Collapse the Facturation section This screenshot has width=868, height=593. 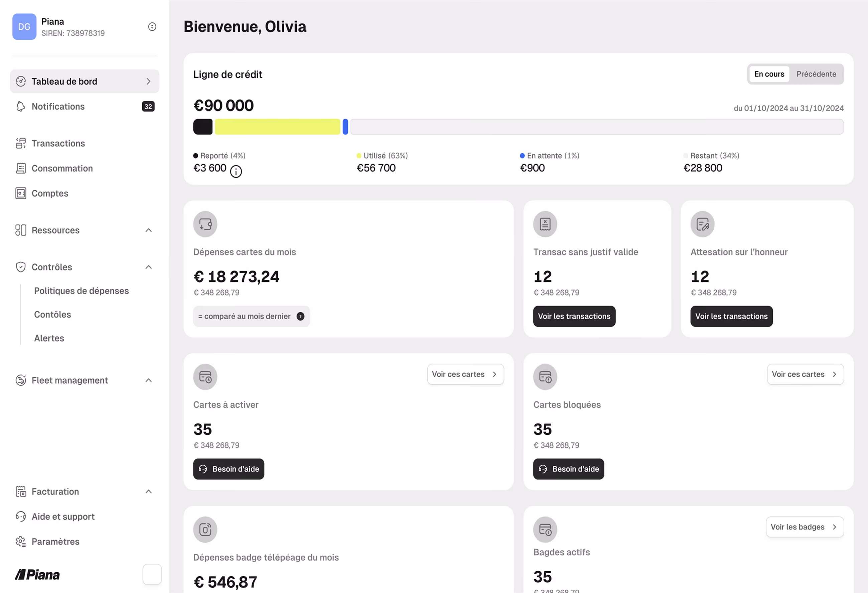[148, 491]
